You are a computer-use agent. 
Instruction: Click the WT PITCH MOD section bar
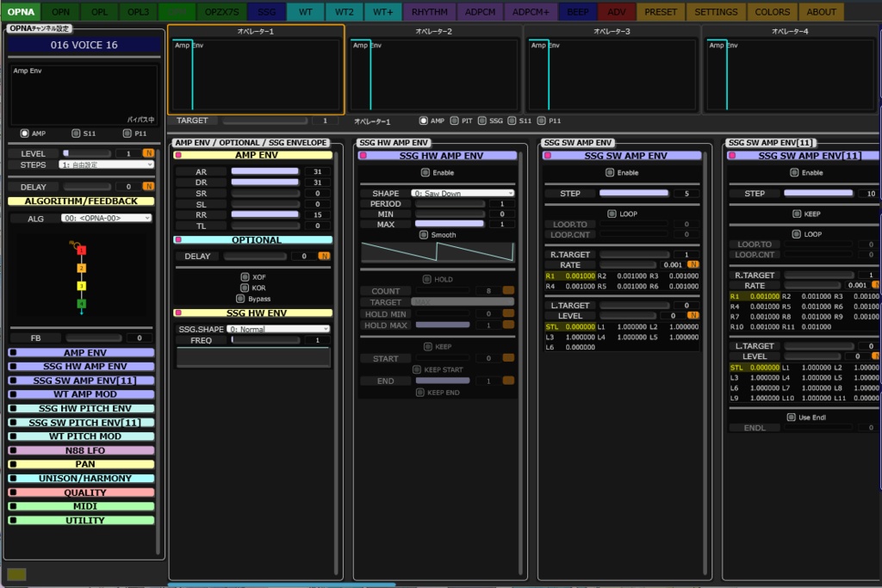click(82, 436)
